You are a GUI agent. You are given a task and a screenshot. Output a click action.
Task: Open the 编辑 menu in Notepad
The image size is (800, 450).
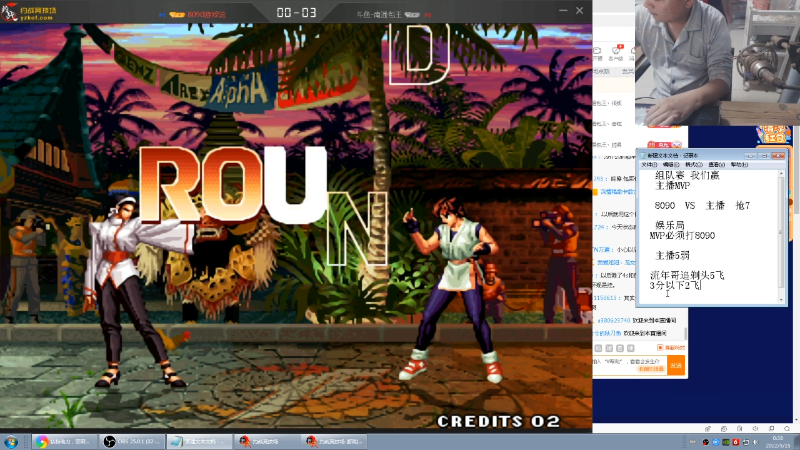(671, 165)
